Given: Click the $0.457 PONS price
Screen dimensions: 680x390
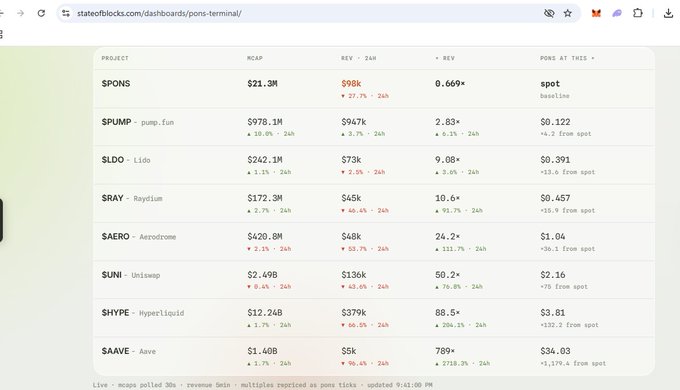Looking at the screenshot, I should [x=555, y=198].
